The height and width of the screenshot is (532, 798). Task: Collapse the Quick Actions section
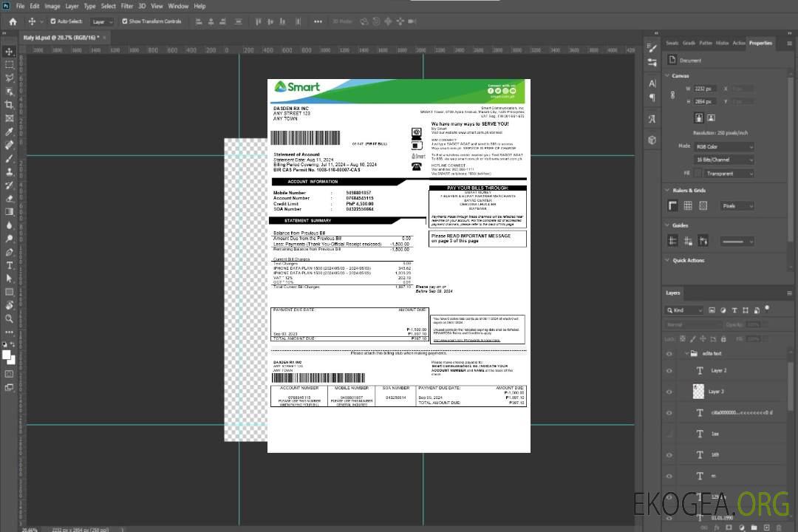pos(667,260)
